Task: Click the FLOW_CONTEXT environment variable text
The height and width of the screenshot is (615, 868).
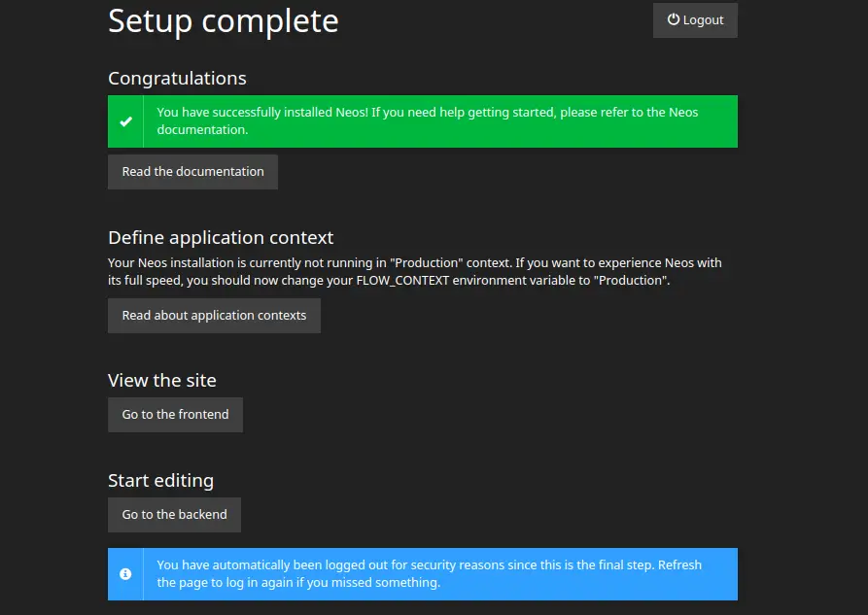Action: click(402, 281)
